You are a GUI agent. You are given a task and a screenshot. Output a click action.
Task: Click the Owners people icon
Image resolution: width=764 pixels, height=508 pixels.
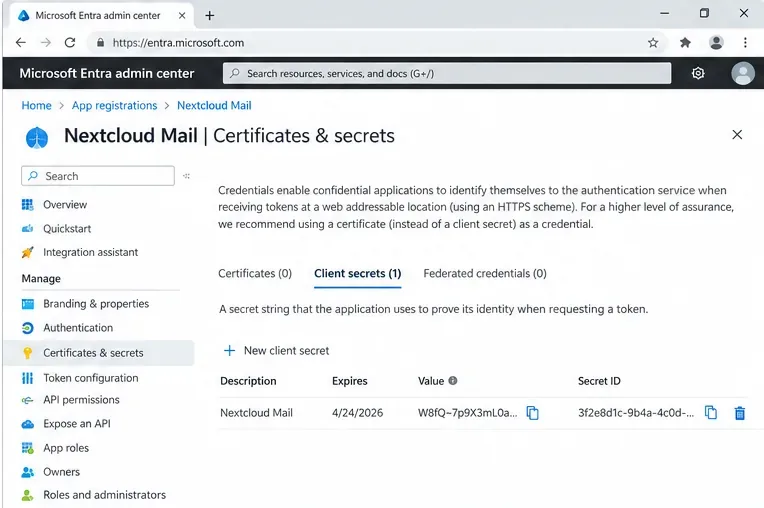(28, 472)
